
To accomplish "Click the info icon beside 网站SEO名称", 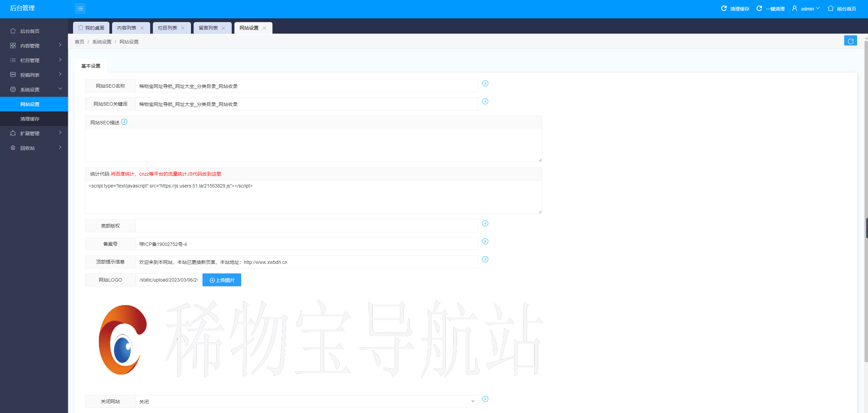I will [485, 84].
